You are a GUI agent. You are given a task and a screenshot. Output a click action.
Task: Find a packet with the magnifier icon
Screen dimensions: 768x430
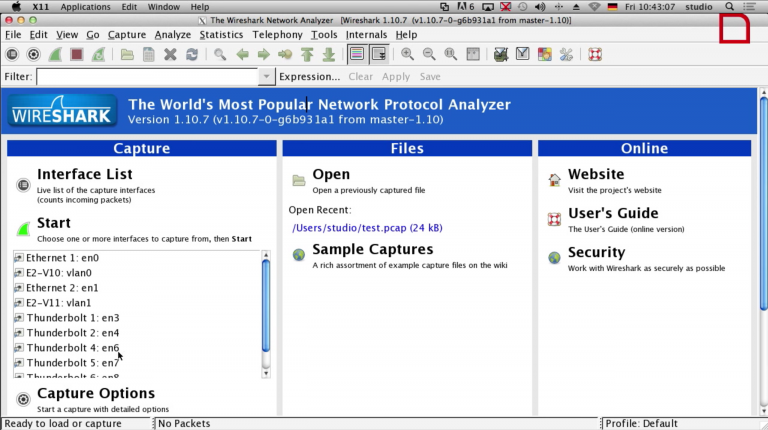[x=220, y=54]
